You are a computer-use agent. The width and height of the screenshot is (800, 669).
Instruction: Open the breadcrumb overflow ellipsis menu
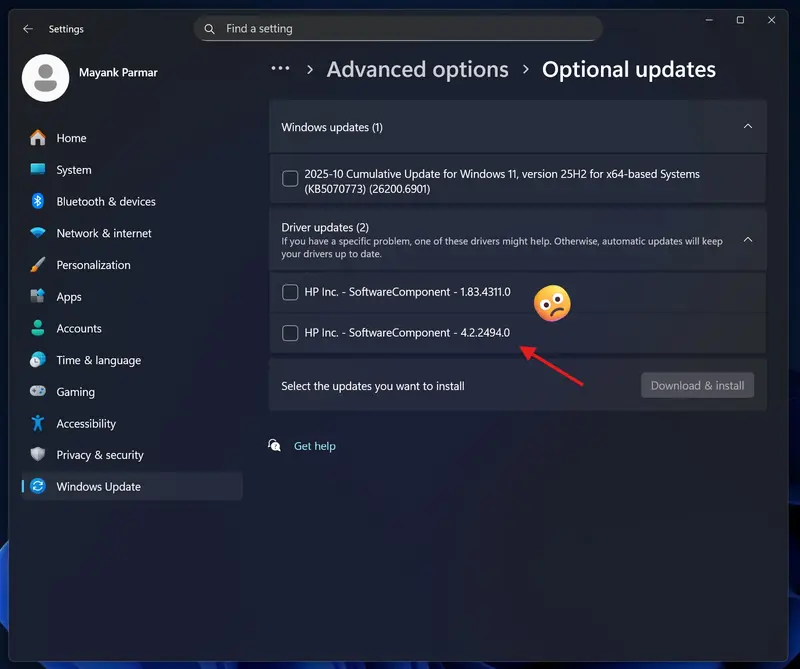coord(280,68)
